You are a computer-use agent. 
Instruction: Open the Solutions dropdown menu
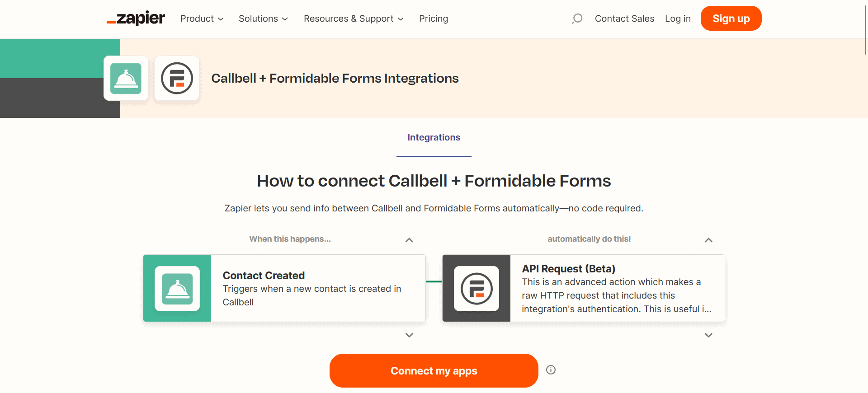[263, 19]
